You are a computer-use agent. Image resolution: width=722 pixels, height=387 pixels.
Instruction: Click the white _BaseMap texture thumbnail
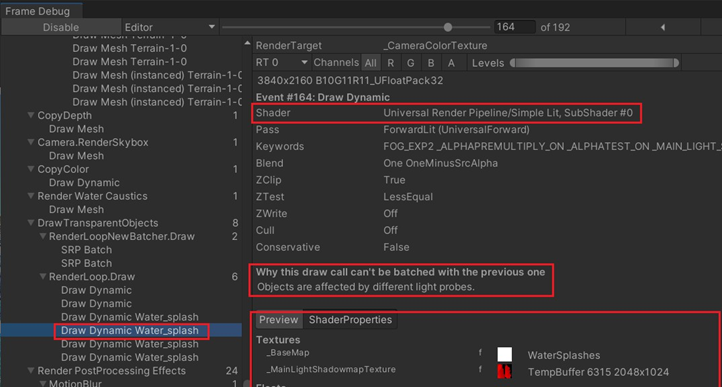pyautogui.click(x=505, y=354)
